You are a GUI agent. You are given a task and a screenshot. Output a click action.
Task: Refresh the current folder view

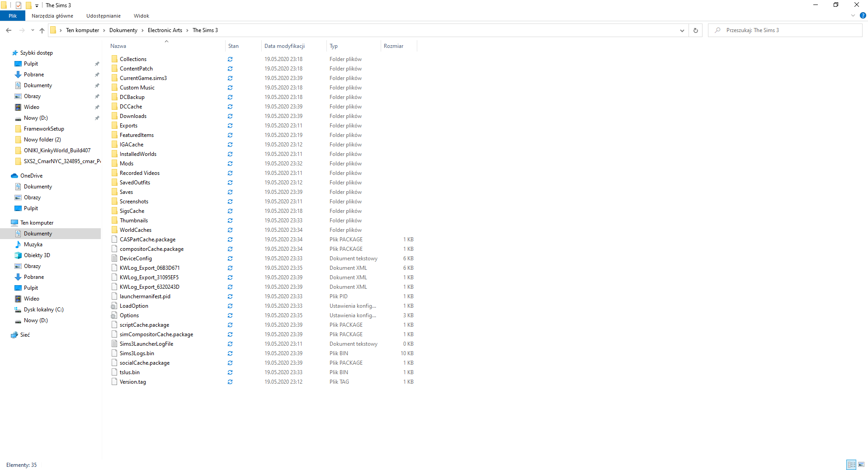click(696, 30)
